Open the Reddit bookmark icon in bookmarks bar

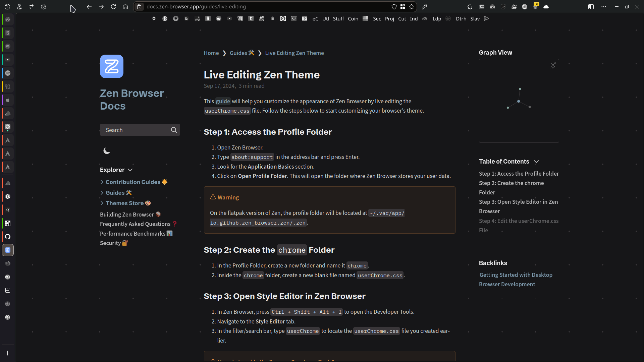click(219, 19)
